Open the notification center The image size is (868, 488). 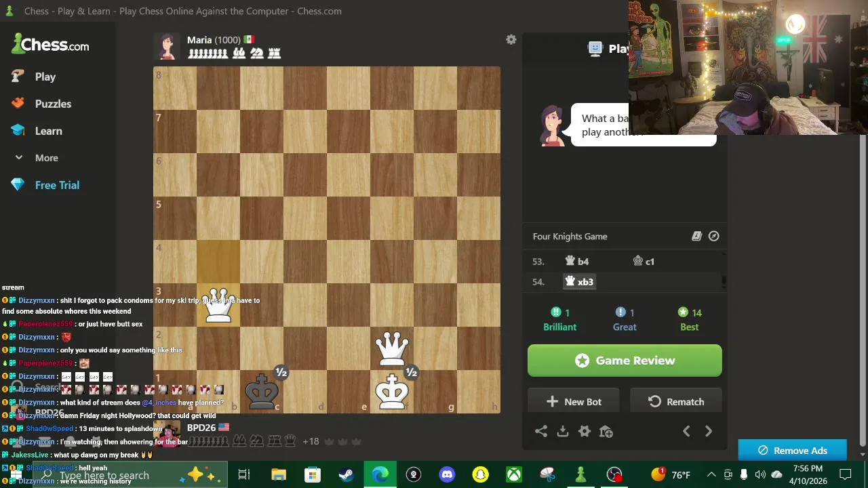pos(846,474)
